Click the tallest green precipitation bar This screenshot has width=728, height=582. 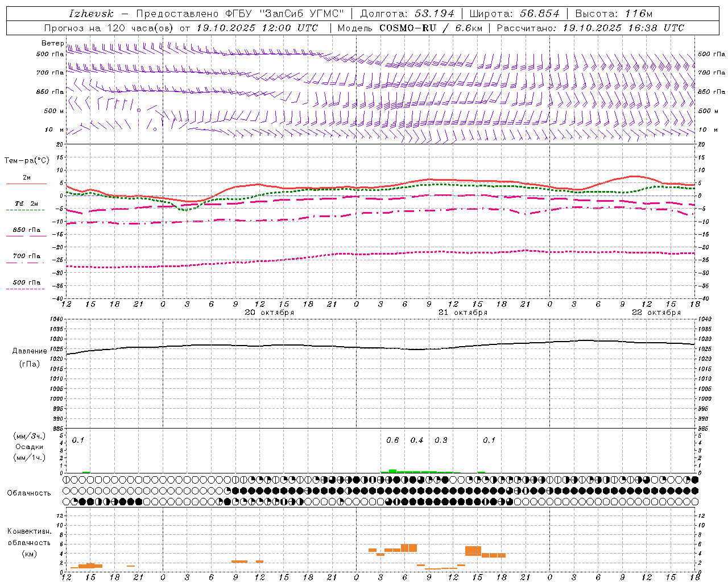[x=392, y=471]
